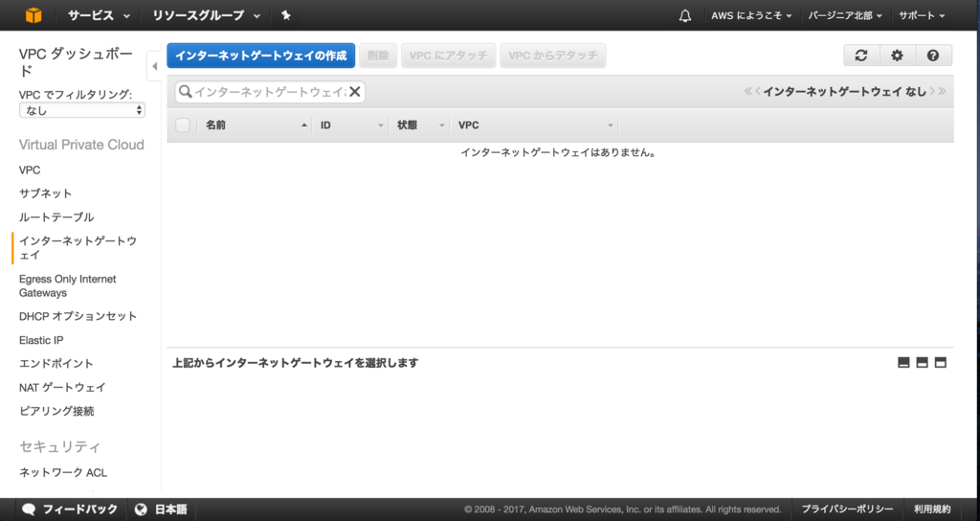Click the 削除 button
This screenshot has width=980, height=521.
point(377,56)
